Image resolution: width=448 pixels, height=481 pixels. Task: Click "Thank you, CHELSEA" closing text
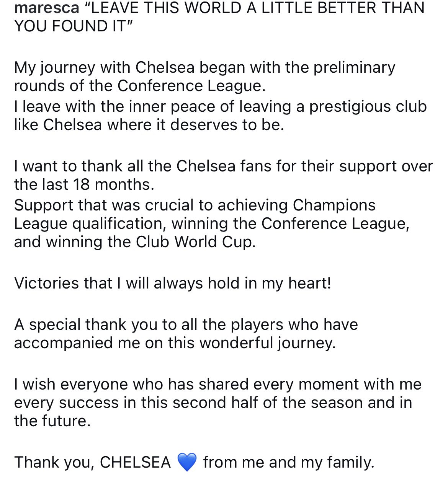coord(92,462)
